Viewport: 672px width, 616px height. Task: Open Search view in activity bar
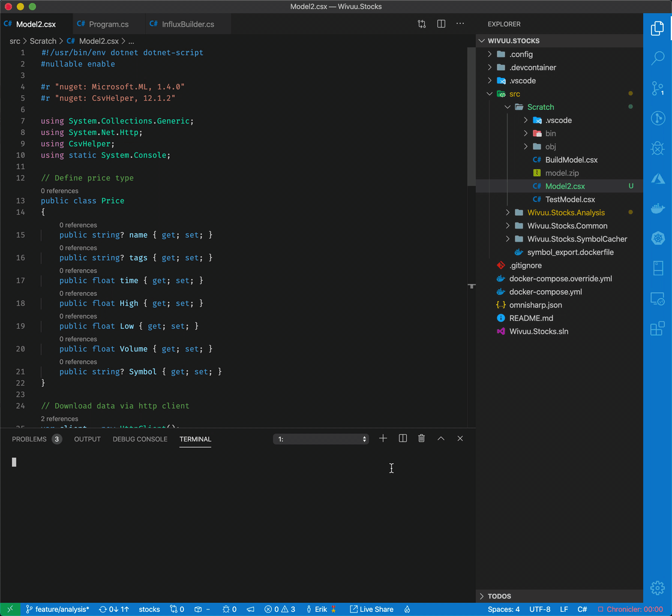tap(658, 58)
